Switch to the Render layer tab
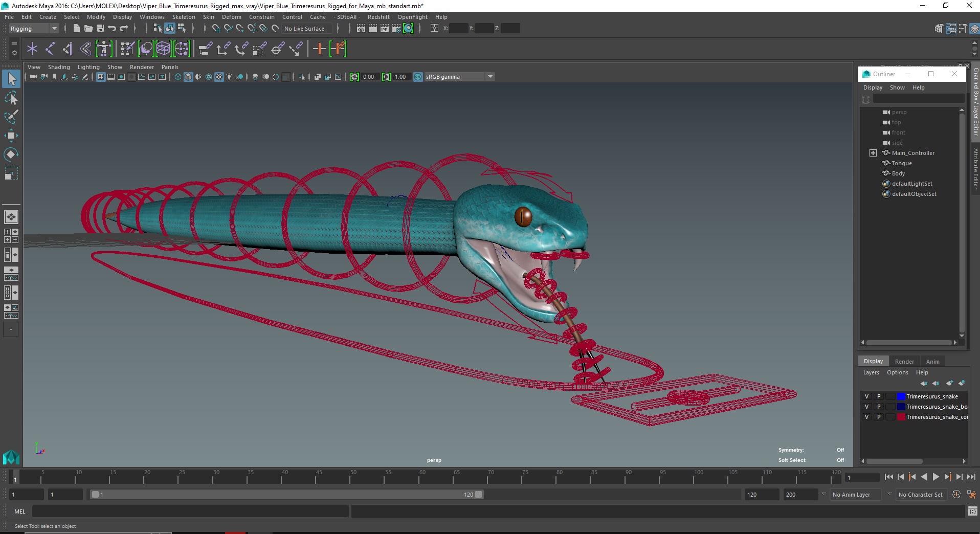Image resolution: width=980 pixels, height=534 pixels. pyautogui.click(x=904, y=361)
